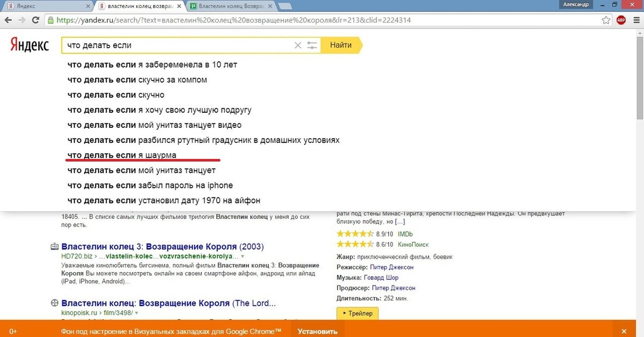Screen dimensions: 644x337
Task: Dismiss the orange banner with the X
Action: pos(624,331)
